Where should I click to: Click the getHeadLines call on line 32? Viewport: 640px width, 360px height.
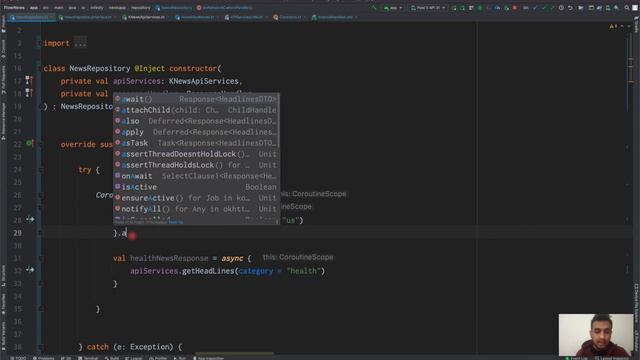coord(208,271)
